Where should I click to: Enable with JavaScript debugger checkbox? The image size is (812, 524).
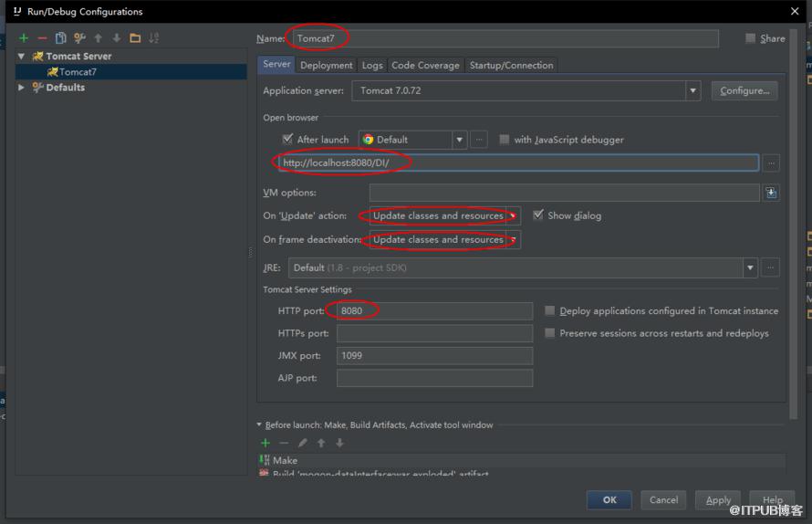(x=504, y=140)
